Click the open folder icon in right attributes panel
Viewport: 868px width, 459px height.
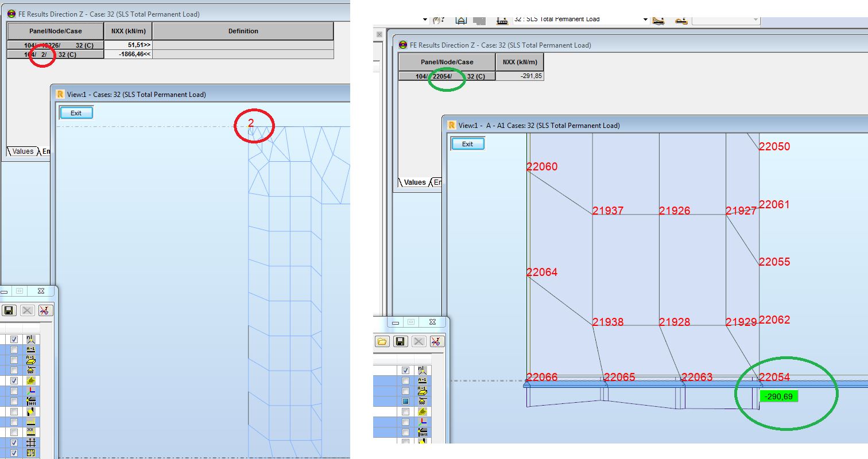(383, 341)
